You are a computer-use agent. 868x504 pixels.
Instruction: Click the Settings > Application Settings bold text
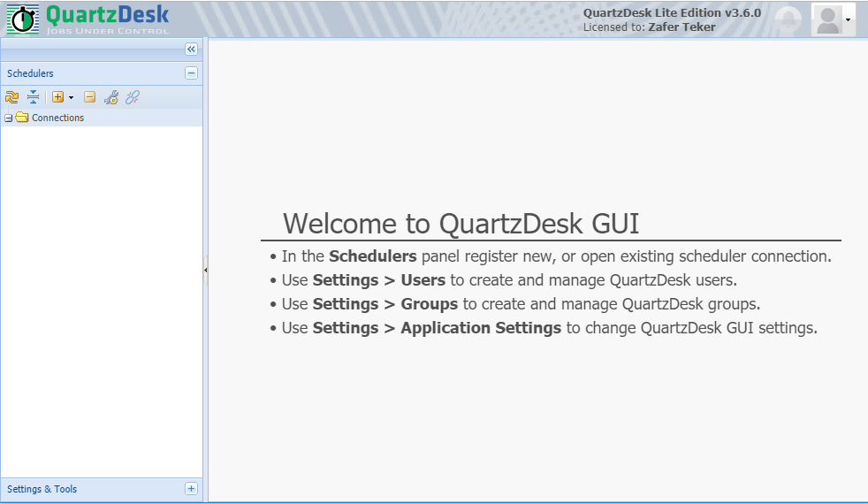click(437, 328)
